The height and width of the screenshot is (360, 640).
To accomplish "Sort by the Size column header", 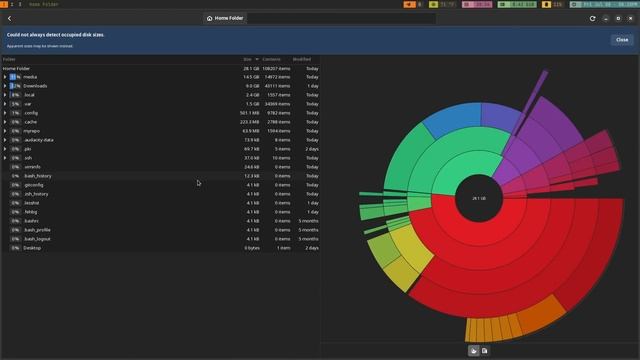I will point(251,59).
